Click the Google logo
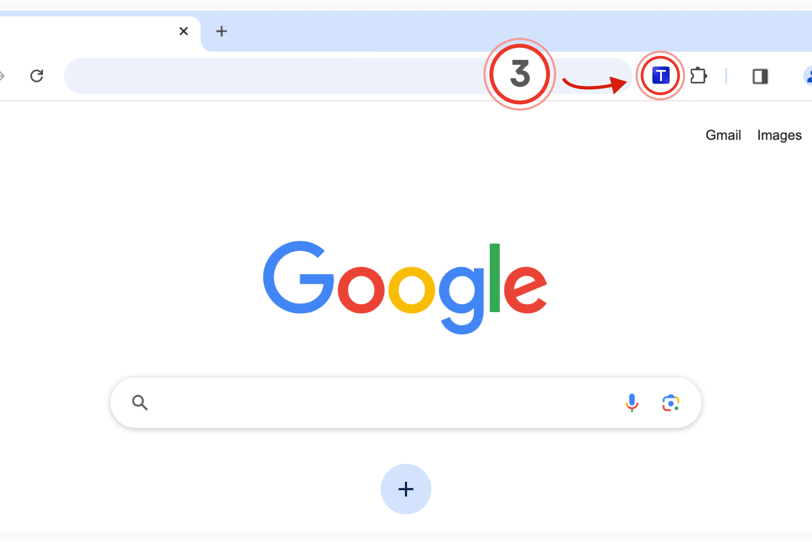Image resolution: width=812 pixels, height=542 pixels. [405, 287]
